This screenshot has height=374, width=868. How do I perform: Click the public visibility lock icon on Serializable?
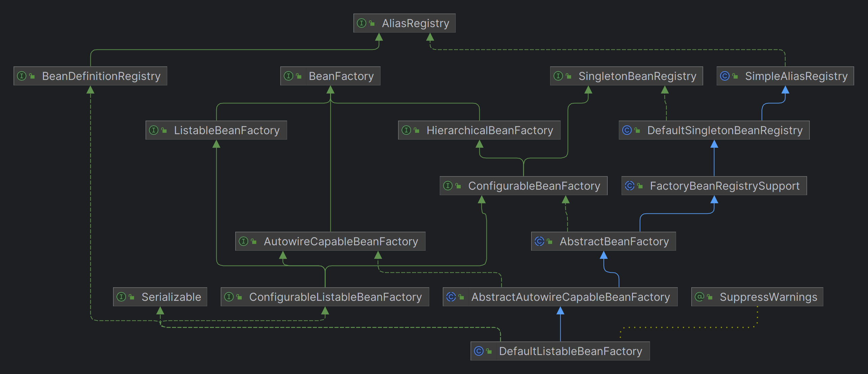click(x=131, y=297)
